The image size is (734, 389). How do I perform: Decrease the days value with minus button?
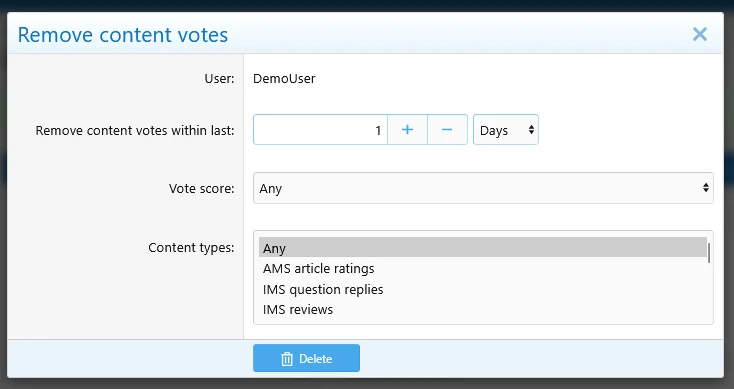pos(447,130)
